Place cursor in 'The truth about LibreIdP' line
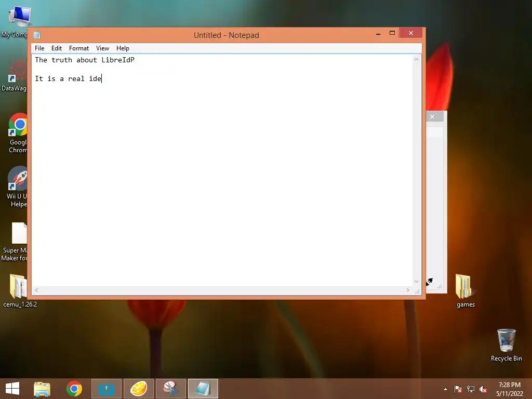Screen dimensions: 532x399 [85, 60]
